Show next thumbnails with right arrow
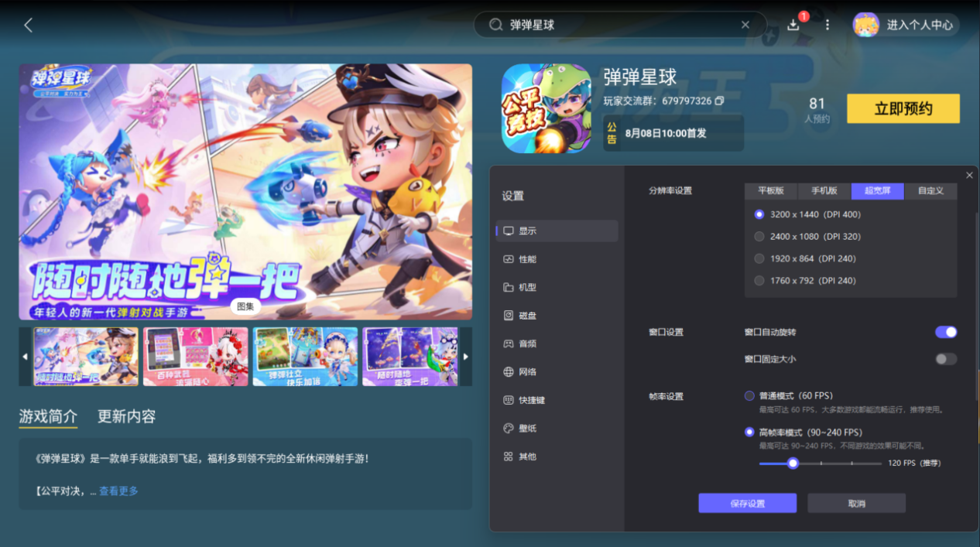 465,357
